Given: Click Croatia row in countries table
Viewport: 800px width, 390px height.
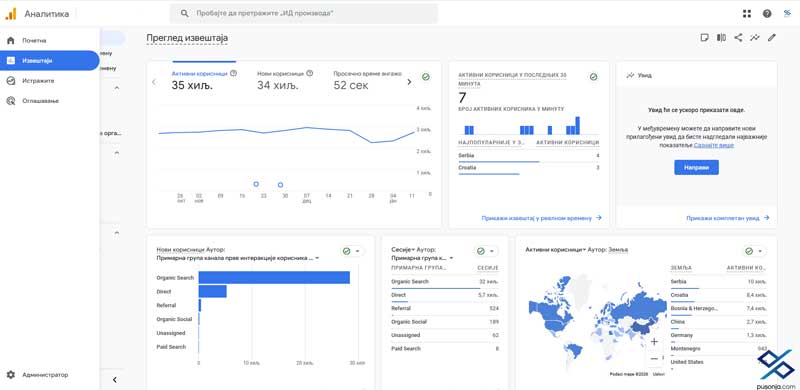Looking at the screenshot, I should pos(718,295).
